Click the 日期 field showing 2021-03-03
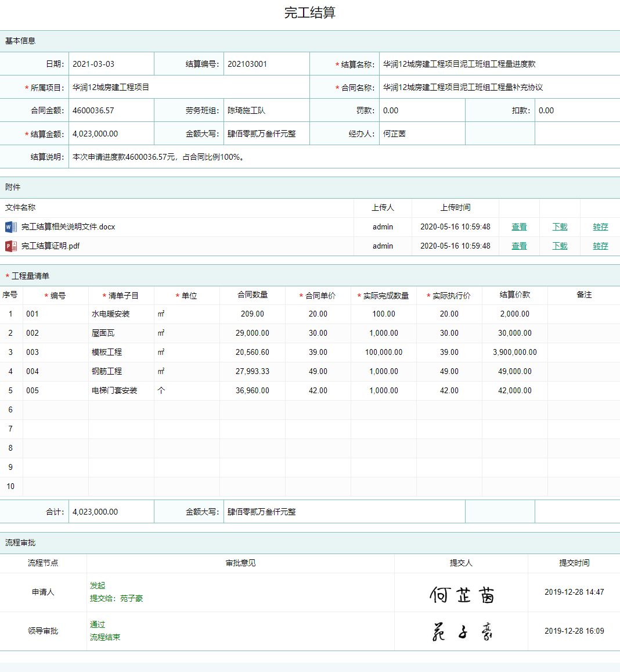 111,64
